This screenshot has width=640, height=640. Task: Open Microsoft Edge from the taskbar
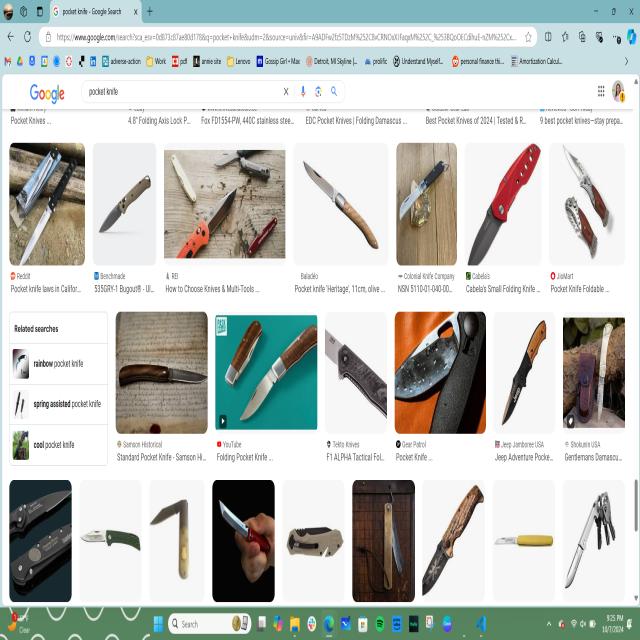coord(329,624)
